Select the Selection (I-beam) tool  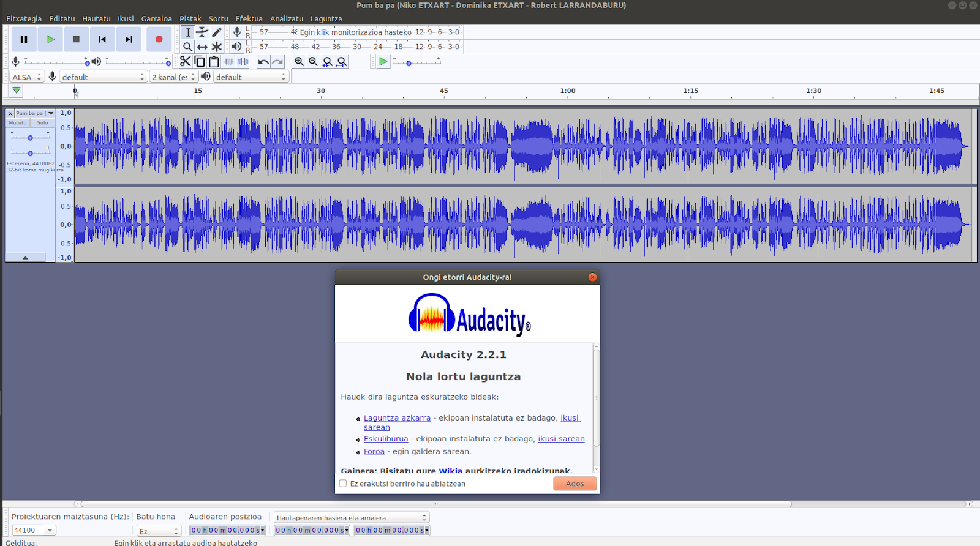[188, 32]
